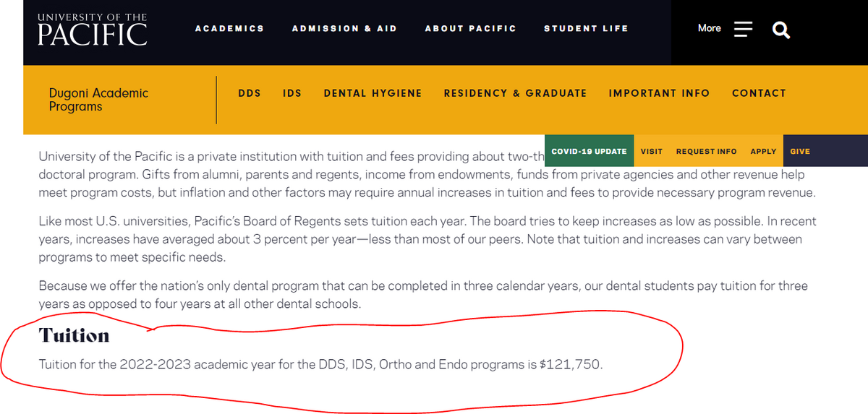Open the Important Info section

659,93
